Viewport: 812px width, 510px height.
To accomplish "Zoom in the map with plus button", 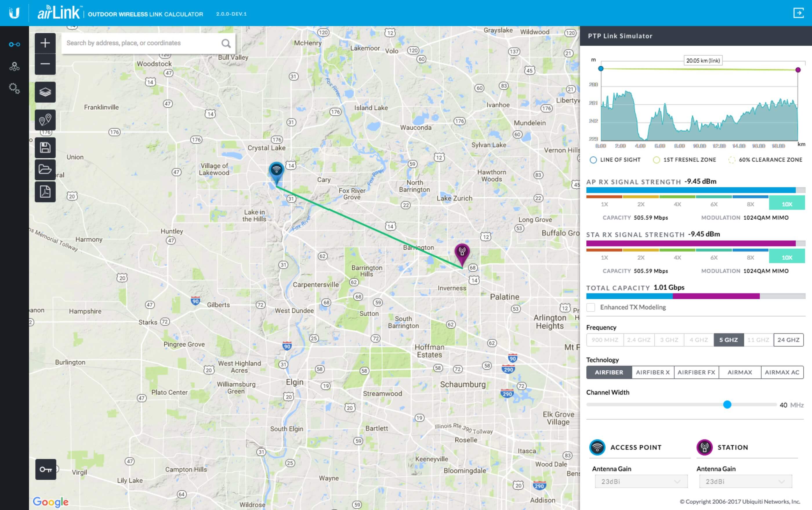I will 45,43.
